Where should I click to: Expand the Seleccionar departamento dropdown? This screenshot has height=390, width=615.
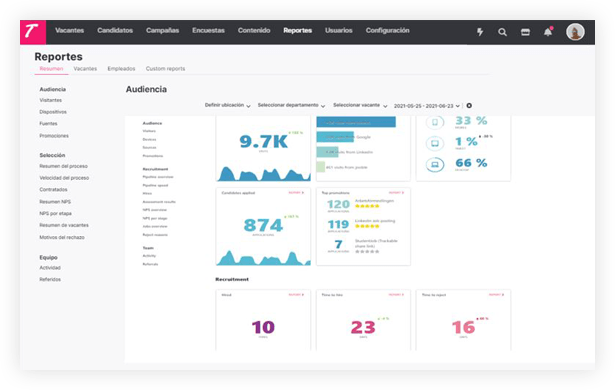pos(291,106)
